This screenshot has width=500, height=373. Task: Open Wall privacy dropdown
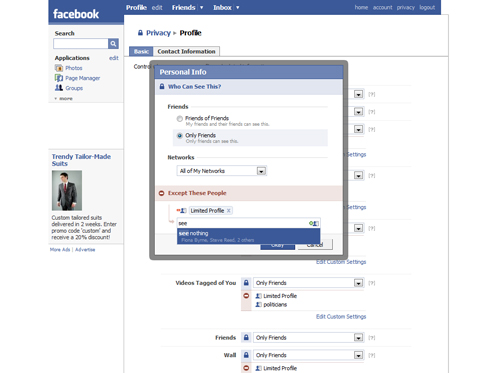(x=309, y=355)
